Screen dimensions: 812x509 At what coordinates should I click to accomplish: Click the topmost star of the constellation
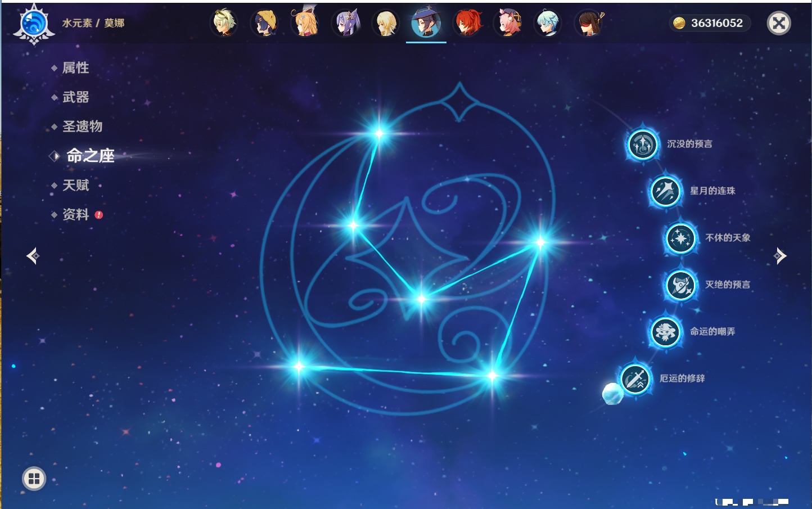click(380, 133)
